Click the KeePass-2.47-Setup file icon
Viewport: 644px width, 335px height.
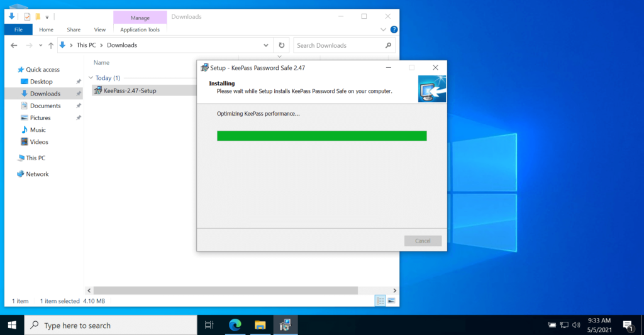click(x=97, y=91)
